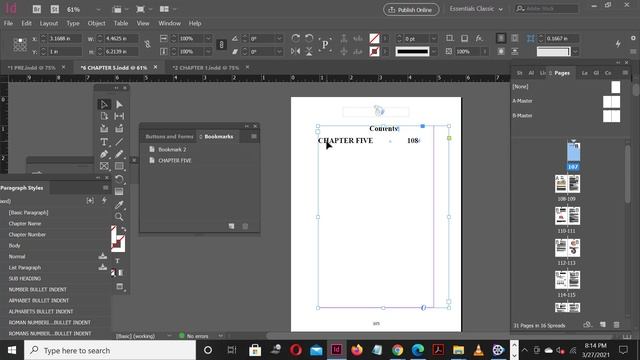The height and width of the screenshot is (360, 640).
Task: Select the Zoom tool in the Tools panel
Action: click(119, 217)
